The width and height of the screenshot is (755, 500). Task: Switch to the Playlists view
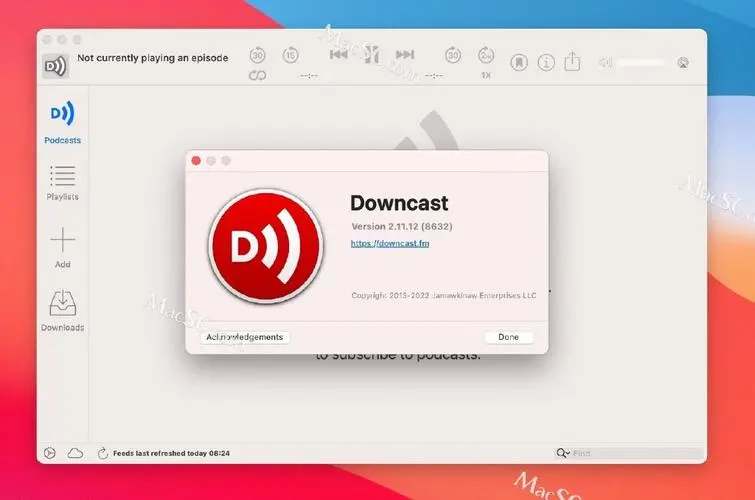62,183
